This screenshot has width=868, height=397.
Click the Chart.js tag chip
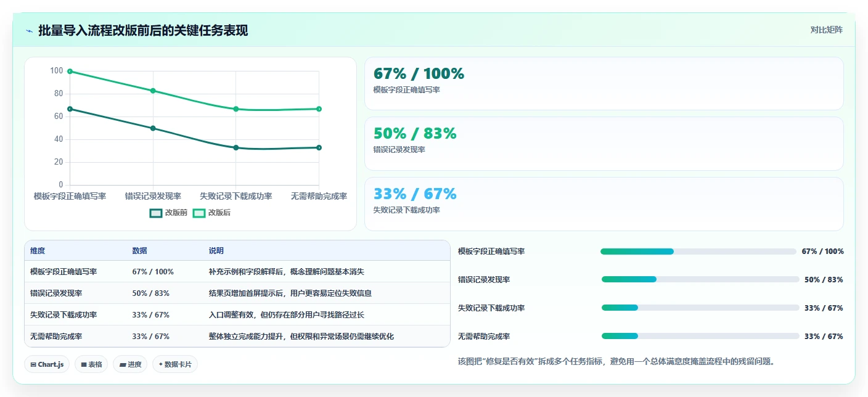47,364
